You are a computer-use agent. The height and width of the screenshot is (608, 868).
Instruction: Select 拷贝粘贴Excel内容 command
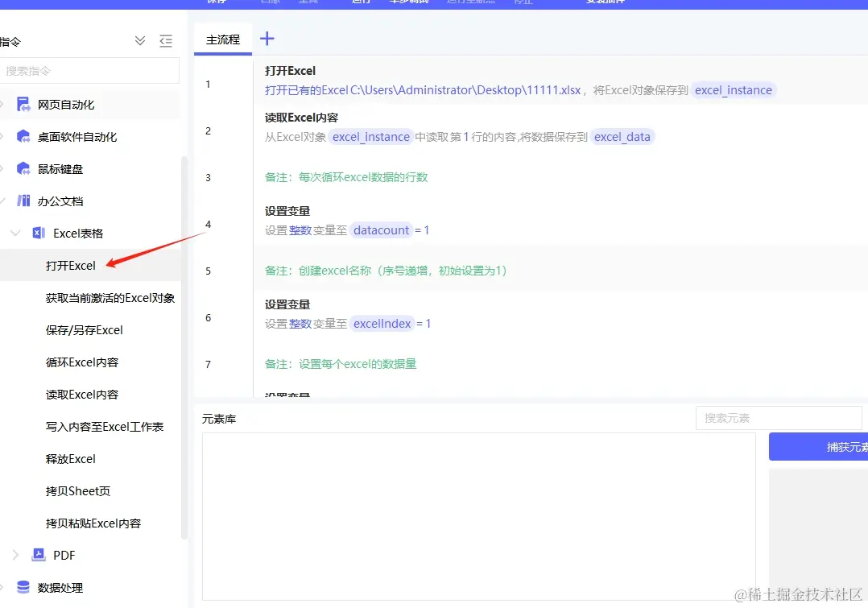click(93, 523)
